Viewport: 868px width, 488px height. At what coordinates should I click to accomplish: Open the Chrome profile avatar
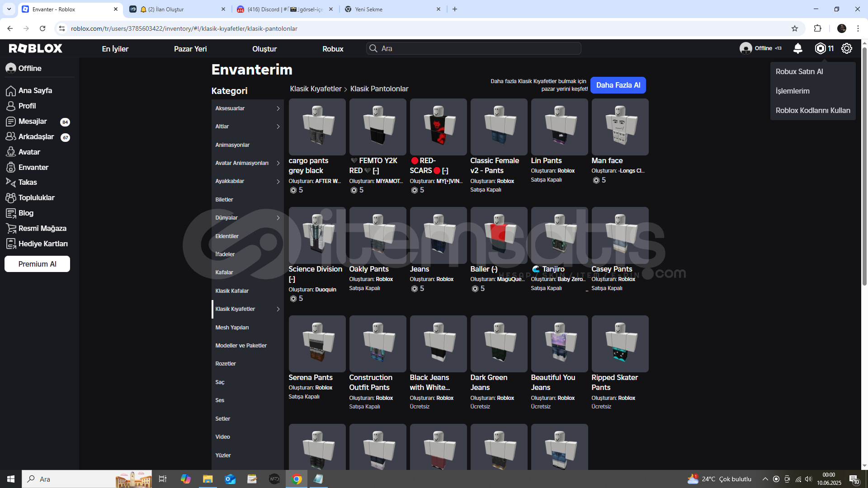(x=842, y=28)
